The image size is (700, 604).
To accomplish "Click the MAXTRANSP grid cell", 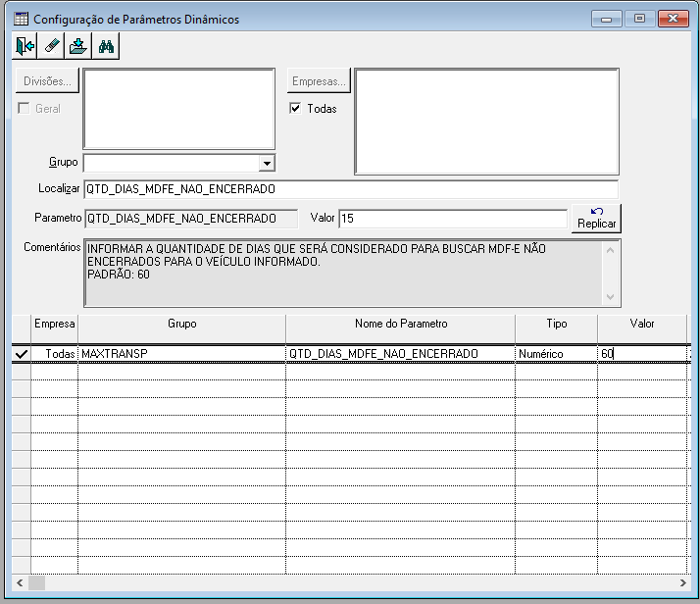I will point(181,354).
